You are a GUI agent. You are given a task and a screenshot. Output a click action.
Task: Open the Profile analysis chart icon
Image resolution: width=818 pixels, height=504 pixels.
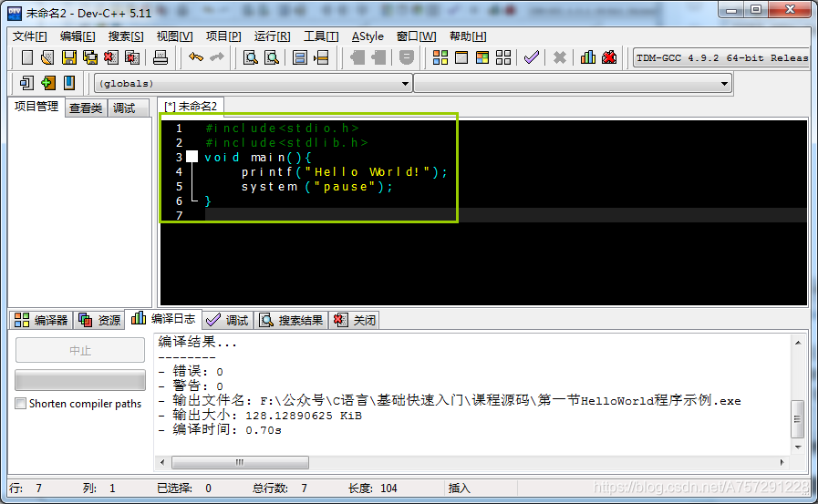(x=588, y=57)
